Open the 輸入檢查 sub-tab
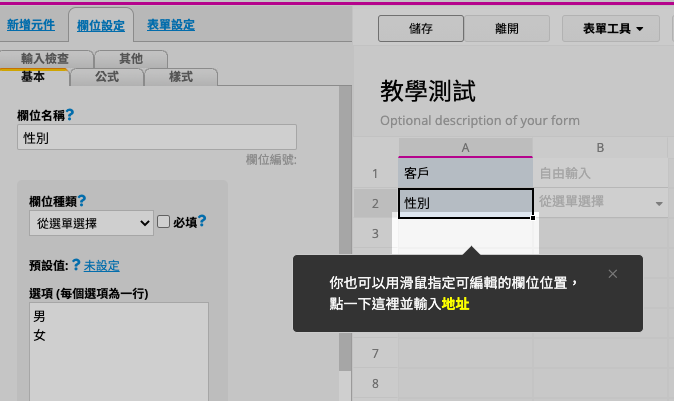The image size is (674, 401). 46,58
